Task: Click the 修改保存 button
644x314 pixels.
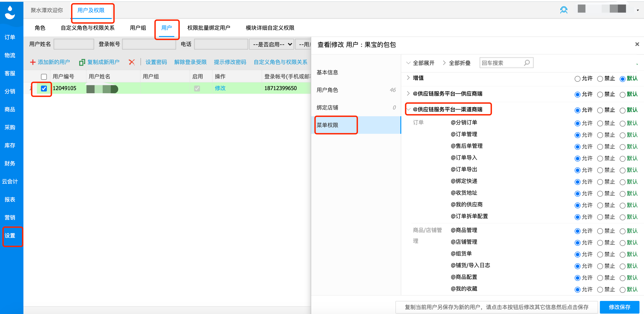Action: pos(619,307)
